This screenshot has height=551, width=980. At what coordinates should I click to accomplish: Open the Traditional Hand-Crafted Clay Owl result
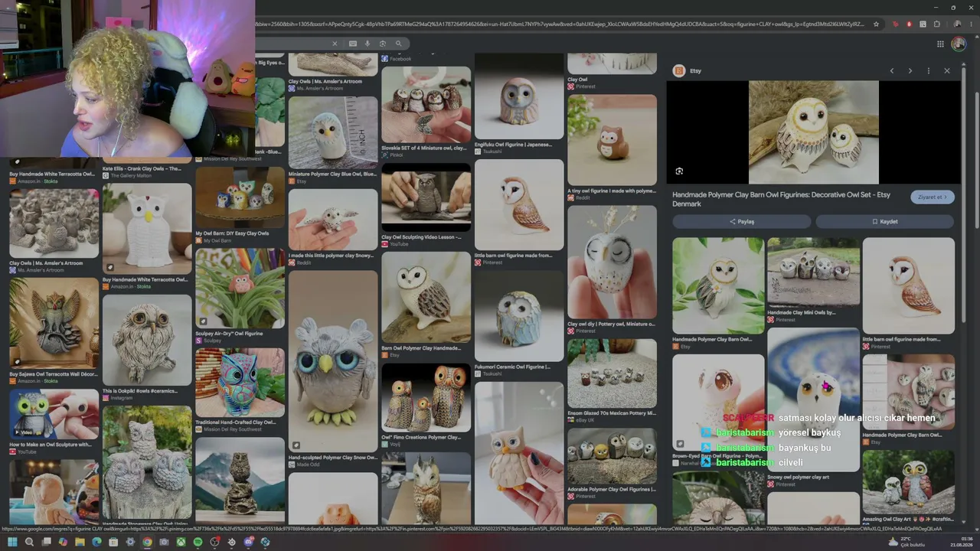click(240, 383)
